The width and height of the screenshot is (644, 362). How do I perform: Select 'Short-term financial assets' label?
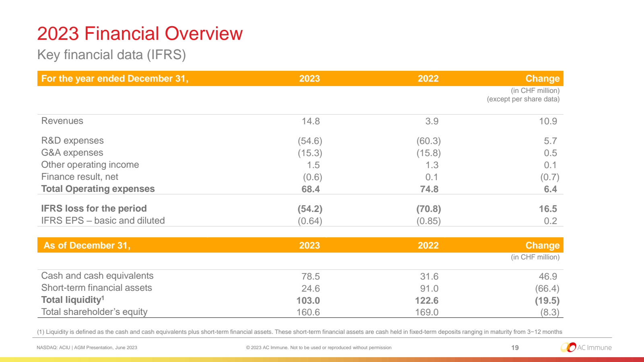click(x=97, y=288)
